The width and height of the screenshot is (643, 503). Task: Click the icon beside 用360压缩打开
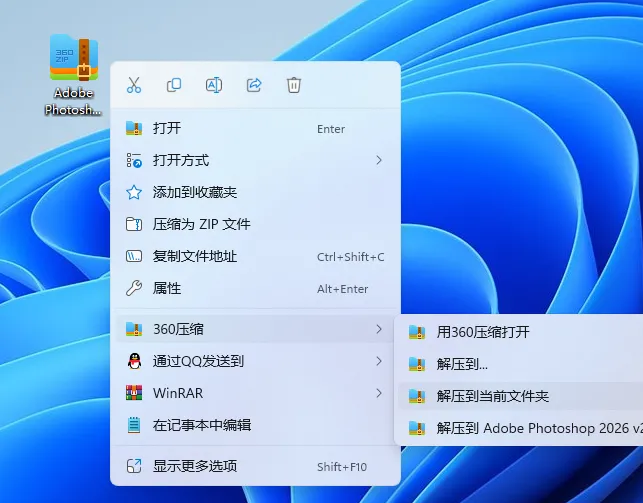pos(417,332)
